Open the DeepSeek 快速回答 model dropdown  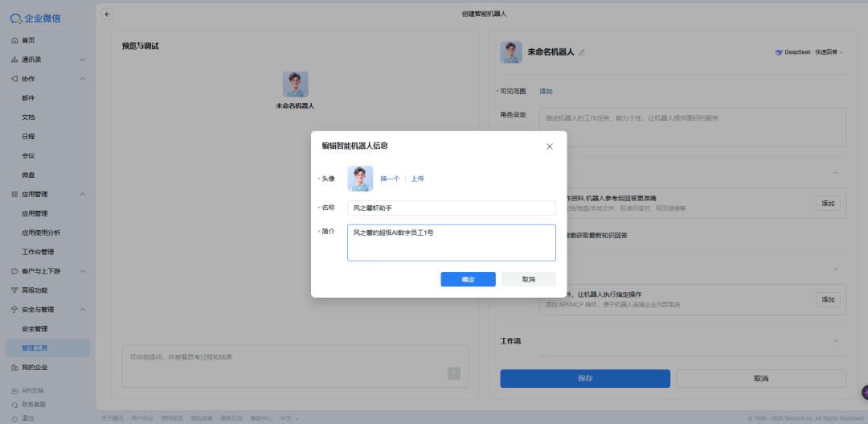pos(809,52)
